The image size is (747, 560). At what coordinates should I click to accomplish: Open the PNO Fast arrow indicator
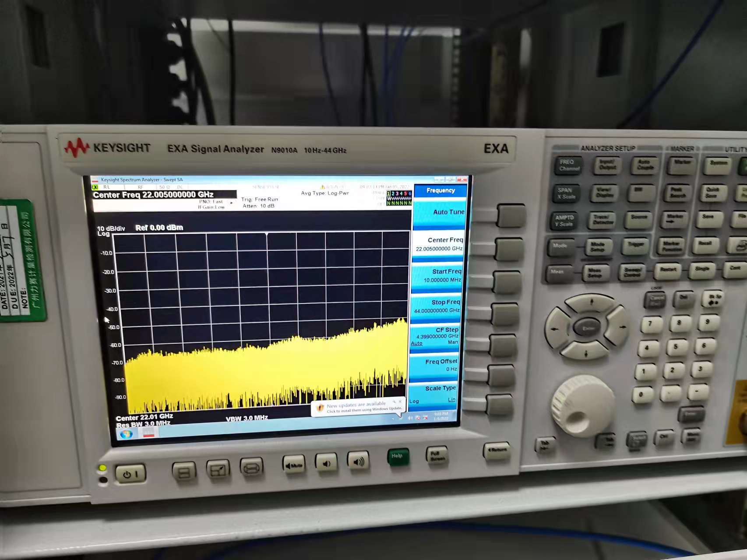click(232, 203)
